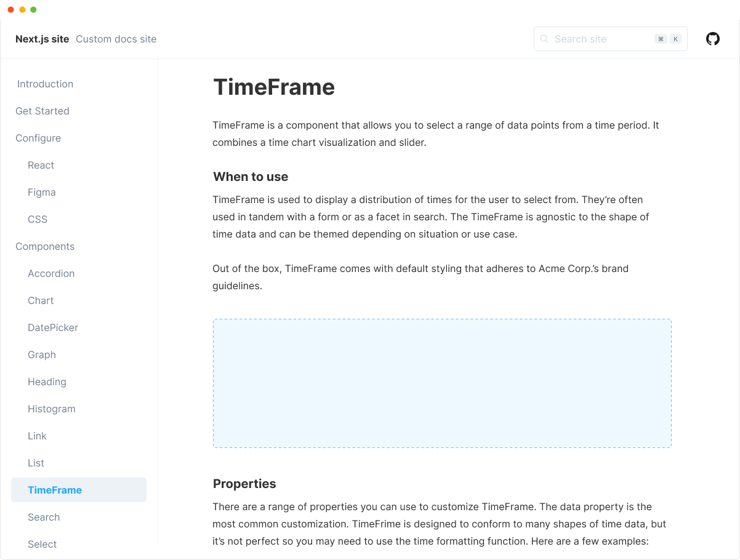Navigate to the Accordion component docs

click(51, 273)
